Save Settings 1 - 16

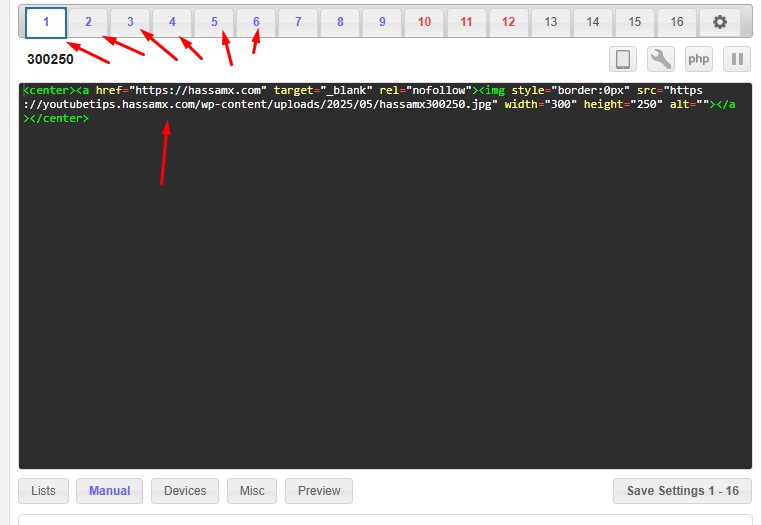tap(682, 491)
